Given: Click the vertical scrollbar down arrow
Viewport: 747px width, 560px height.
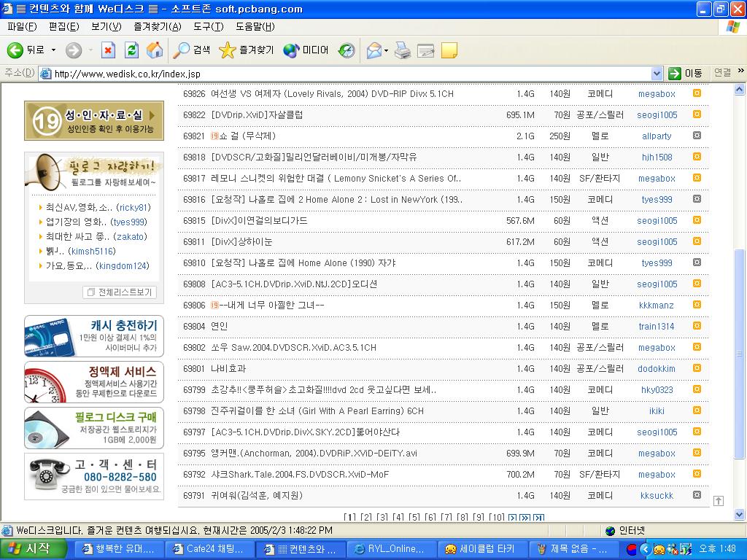Looking at the screenshot, I should point(740,514).
